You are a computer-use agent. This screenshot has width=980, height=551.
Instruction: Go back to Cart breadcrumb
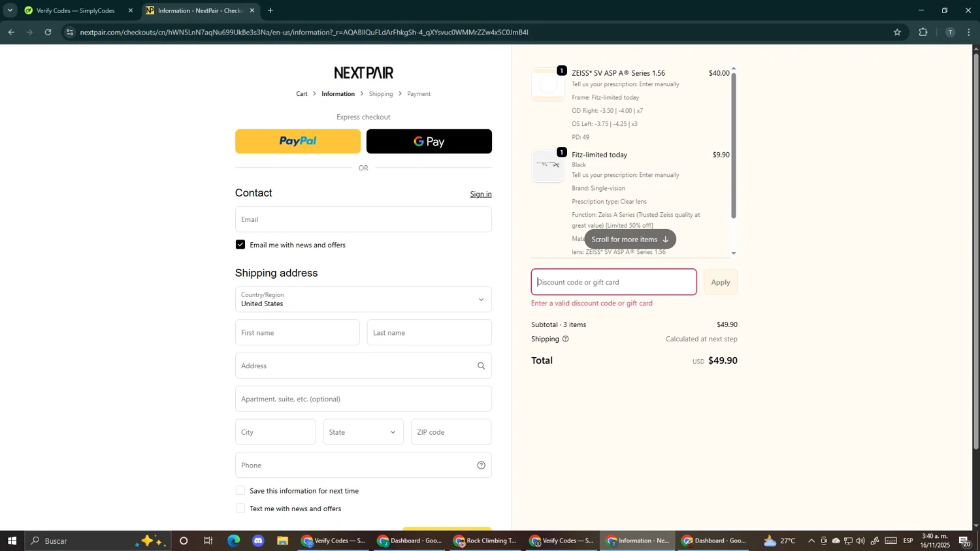[x=302, y=94]
